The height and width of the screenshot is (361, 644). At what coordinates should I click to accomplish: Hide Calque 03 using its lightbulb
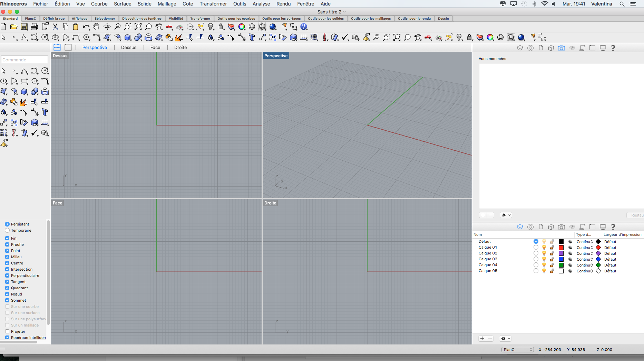click(x=544, y=259)
